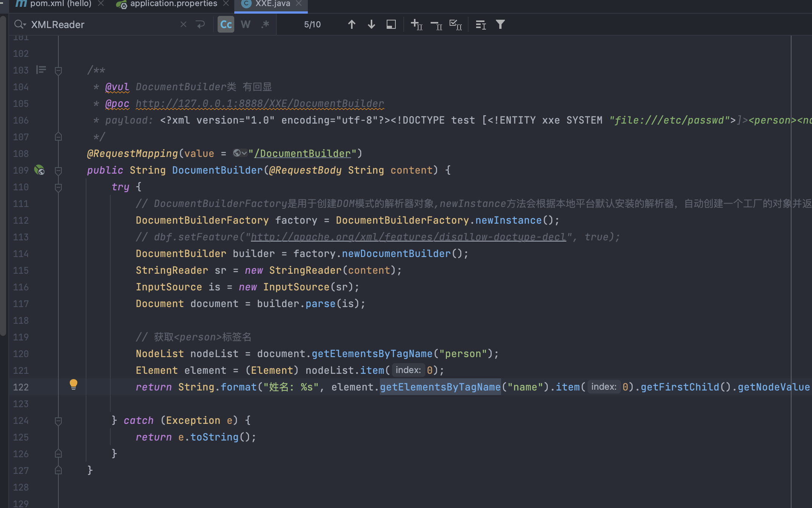Open the 127.0.0.1:8888 poc URL link
The width and height of the screenshot is (812, 508).
260,103
